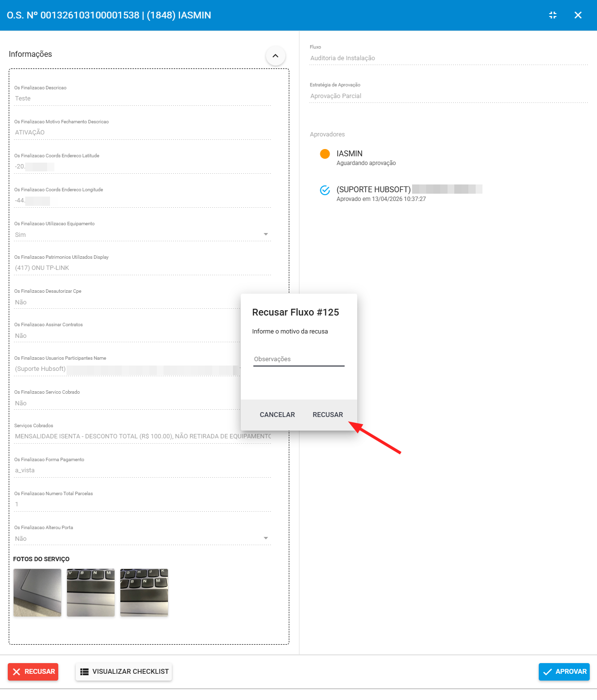This screenshot has height=700, width=597.
Task: Open the first service photo thumbnail
Action: pos(37,592)
